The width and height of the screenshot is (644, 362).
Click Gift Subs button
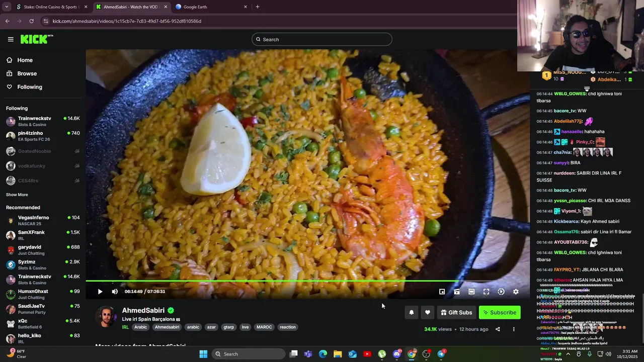(x=457, y=313)
